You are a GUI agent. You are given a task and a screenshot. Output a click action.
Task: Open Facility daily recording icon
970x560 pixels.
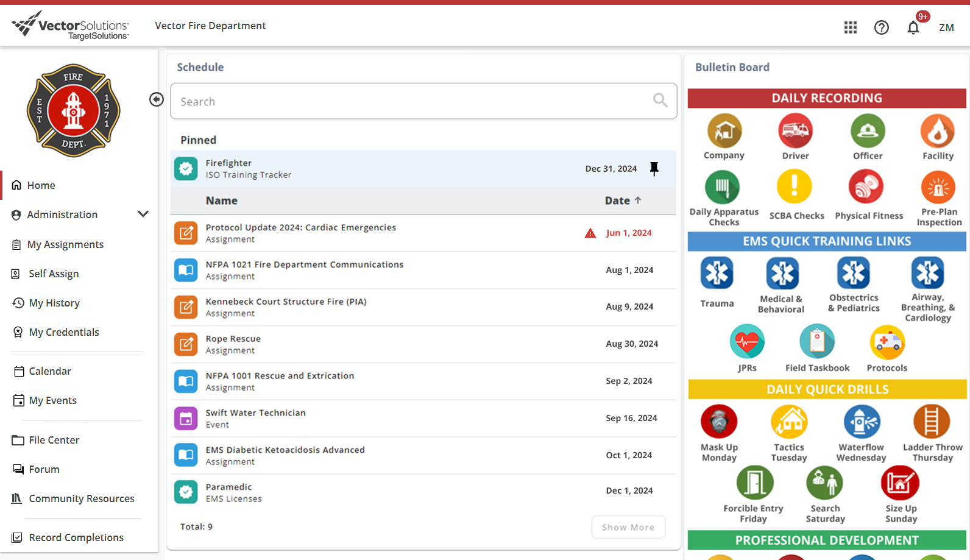point(938,131)
